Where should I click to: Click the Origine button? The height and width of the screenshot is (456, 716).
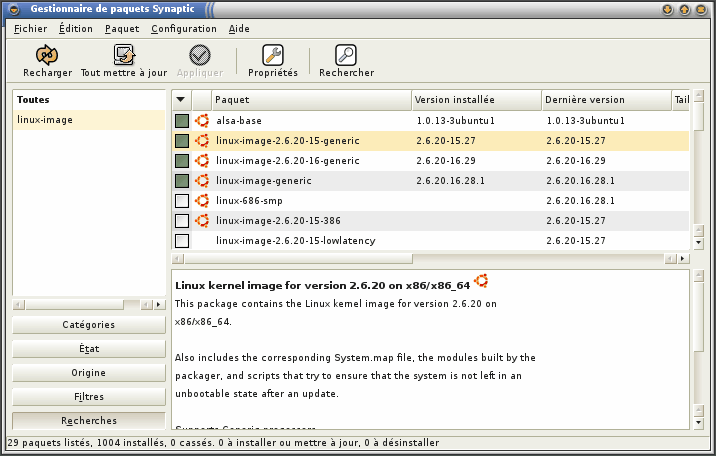[89, 373]
